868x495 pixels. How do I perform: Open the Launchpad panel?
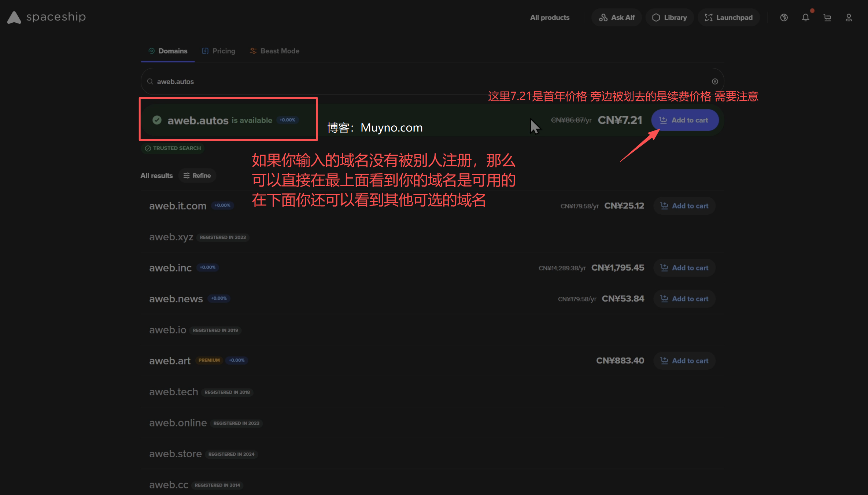[x=728, y=18]
